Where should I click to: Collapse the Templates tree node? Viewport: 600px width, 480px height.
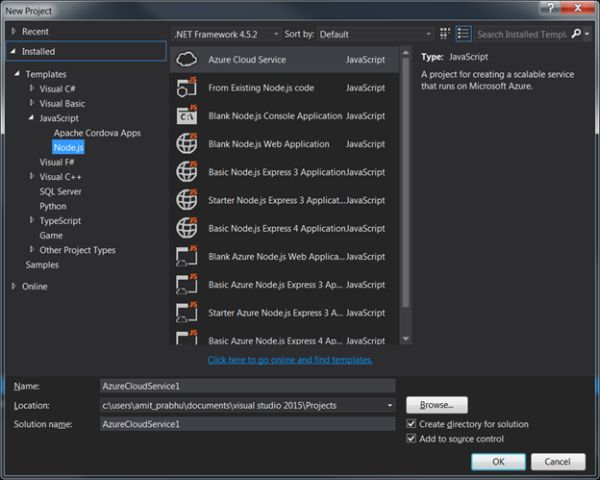click(x=17, y=73)
